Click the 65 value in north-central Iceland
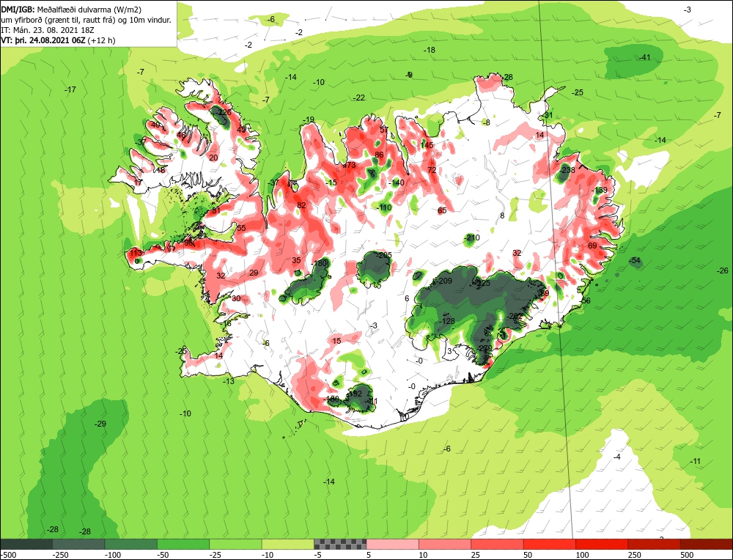The image size is (733, 560). tap(442, 210)
